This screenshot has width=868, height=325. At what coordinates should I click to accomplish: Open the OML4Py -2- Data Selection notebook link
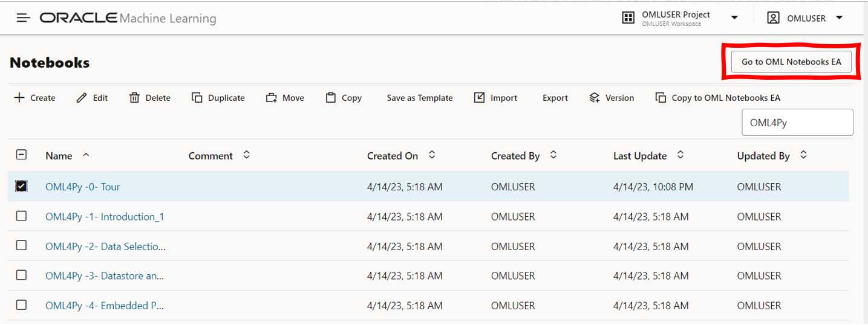pyautogui.click(x=105, y=246)
